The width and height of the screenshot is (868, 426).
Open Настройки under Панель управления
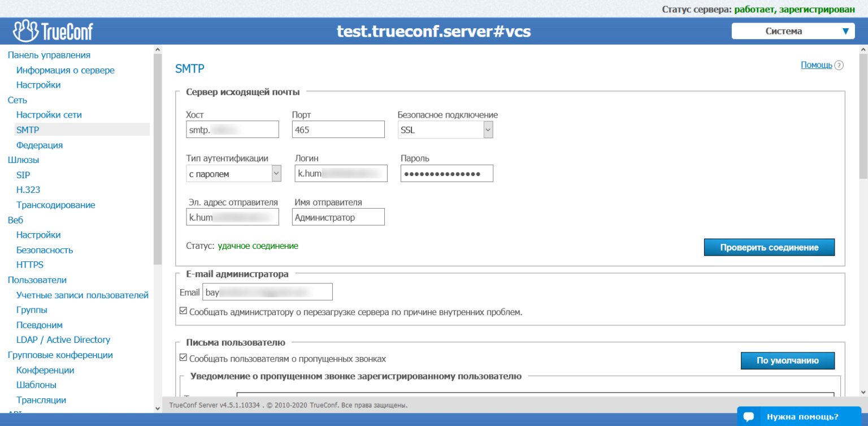pyautogui.click(x=38, y=85)
